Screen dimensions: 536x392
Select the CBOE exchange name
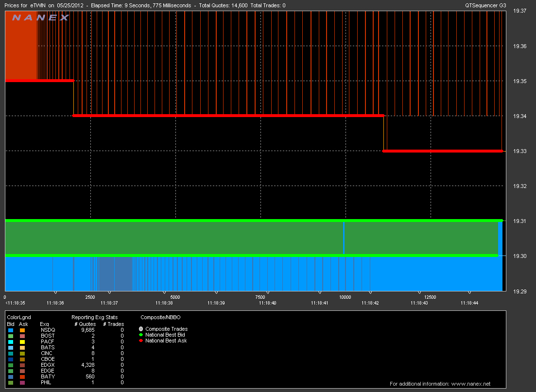click(x=48, y=359)
